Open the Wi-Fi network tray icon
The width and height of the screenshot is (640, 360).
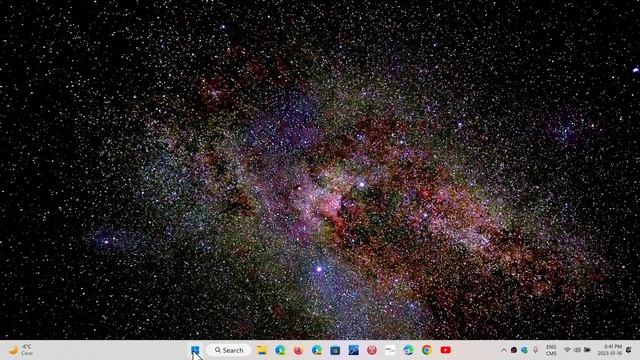(x=567, y=350)
